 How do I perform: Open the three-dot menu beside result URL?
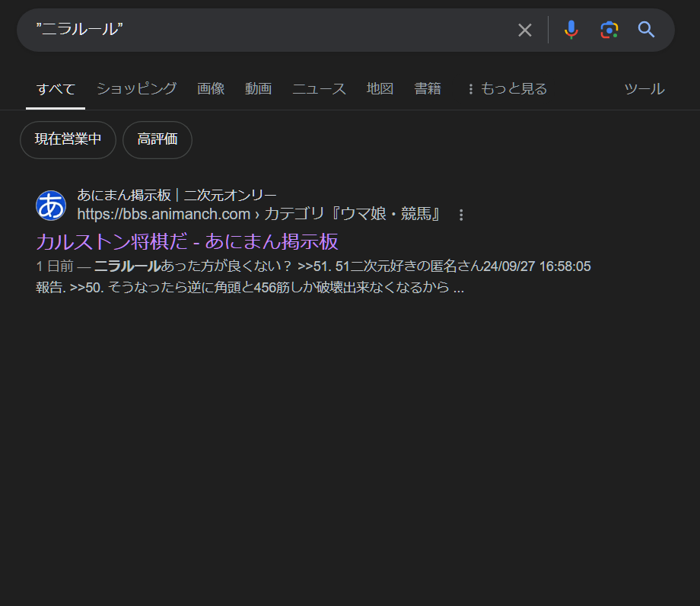tap(461, 215)
